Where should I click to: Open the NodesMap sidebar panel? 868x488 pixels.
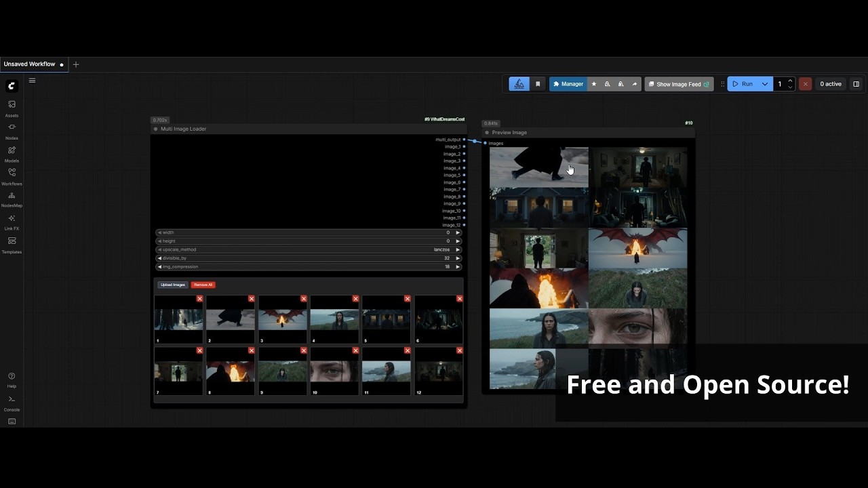12,199
